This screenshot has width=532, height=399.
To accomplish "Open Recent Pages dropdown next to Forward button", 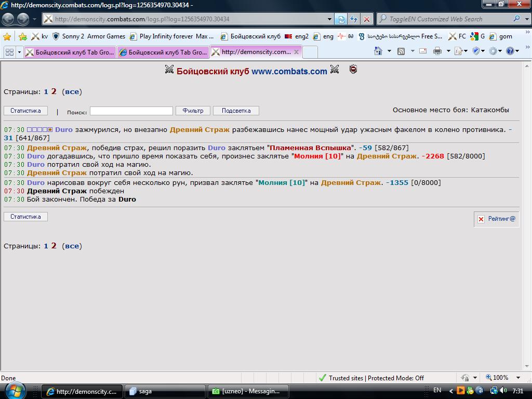I will coord(34,19).
